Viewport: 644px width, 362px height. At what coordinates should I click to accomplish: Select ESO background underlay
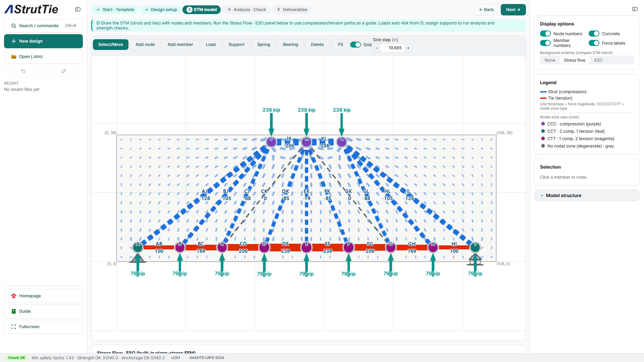click(x=598, y=60)
